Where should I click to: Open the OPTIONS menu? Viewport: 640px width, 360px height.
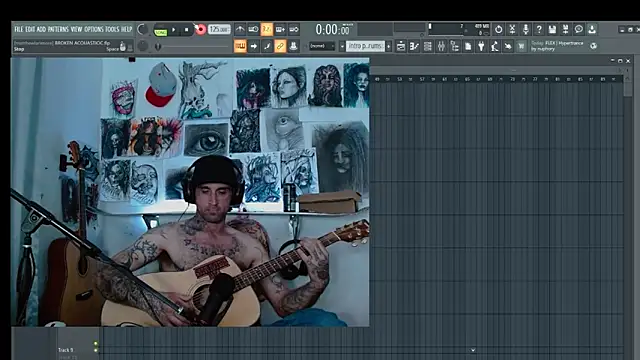pos(94,29)
